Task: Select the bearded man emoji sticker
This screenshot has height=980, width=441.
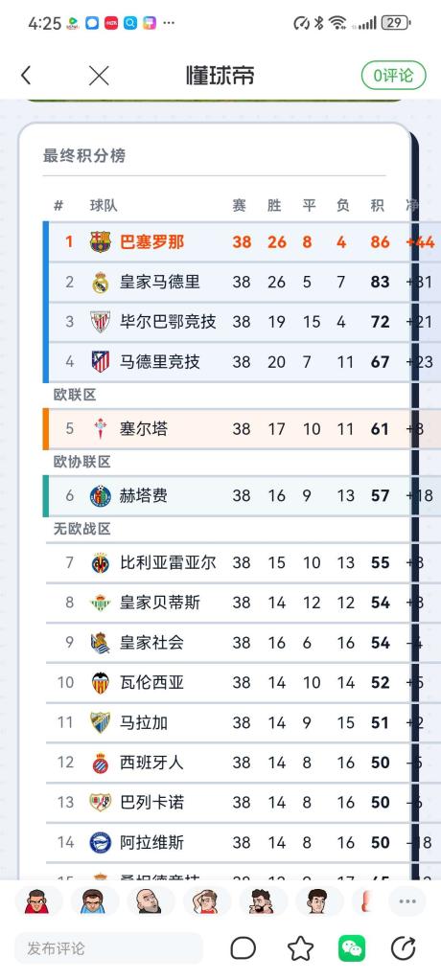Action: tap(262, 901)
